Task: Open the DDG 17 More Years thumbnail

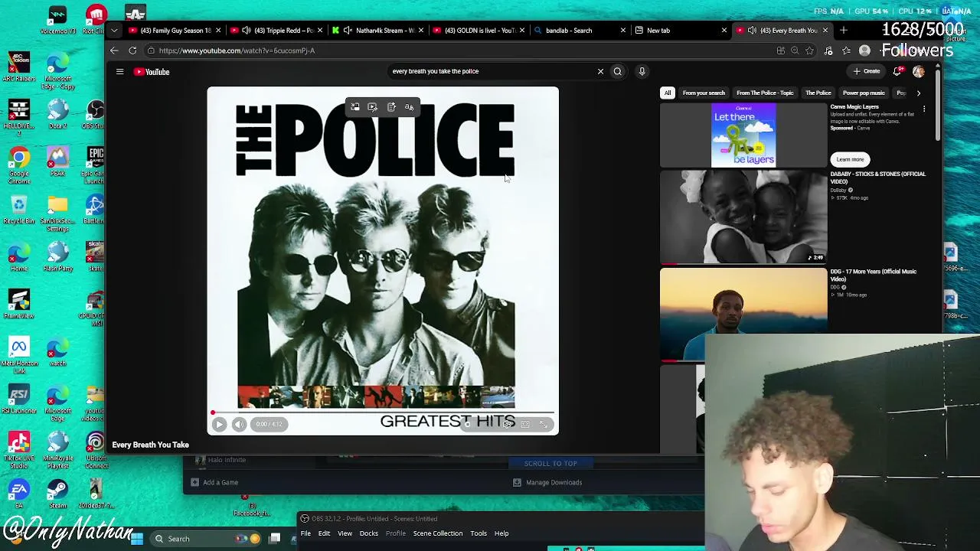Action: point(743,314)
